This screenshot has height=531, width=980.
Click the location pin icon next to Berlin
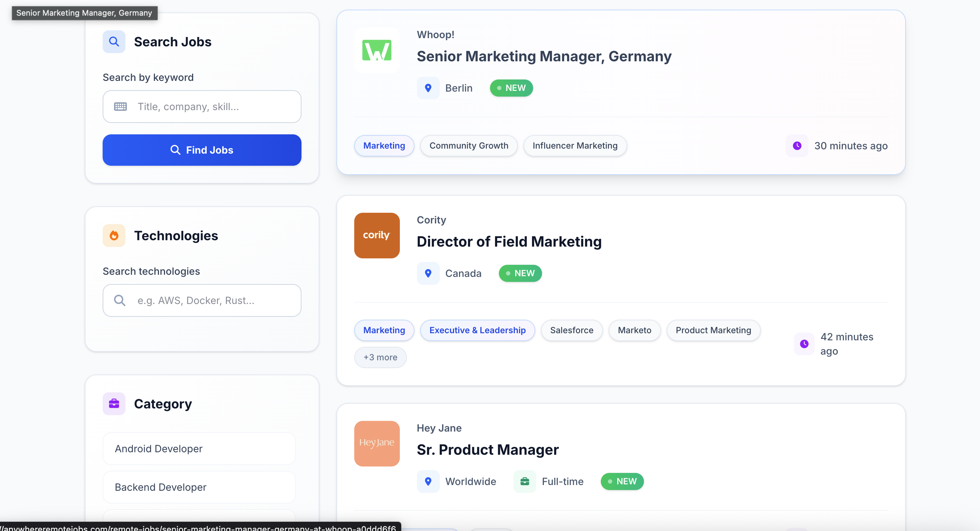pos(428,88)
